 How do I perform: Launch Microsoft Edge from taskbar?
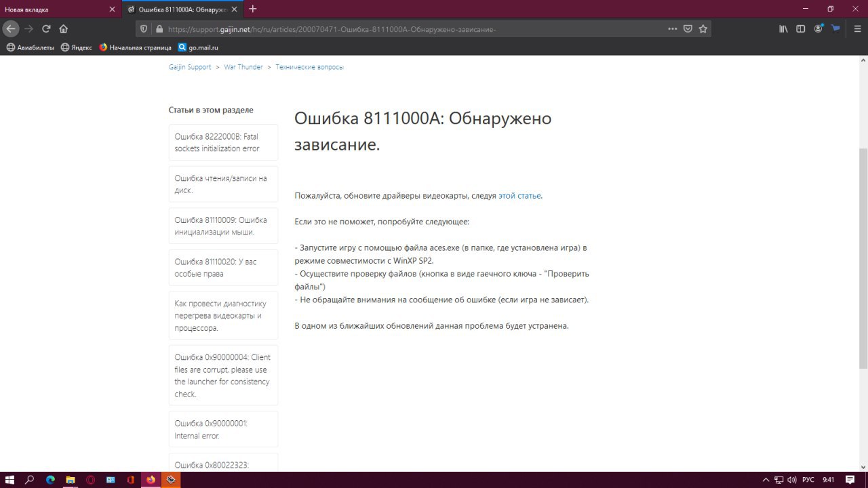coord(50,480)
